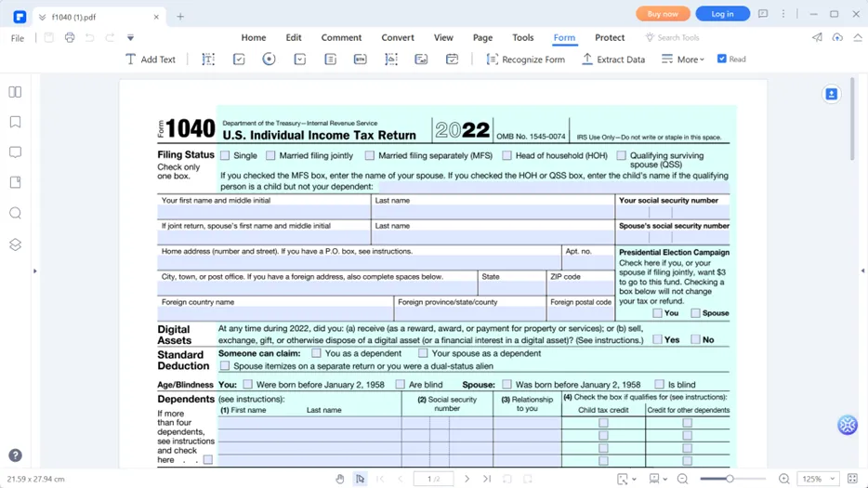Open the Protect tab
The width and height of the screenshot is (868, 488).
[610, 38]
